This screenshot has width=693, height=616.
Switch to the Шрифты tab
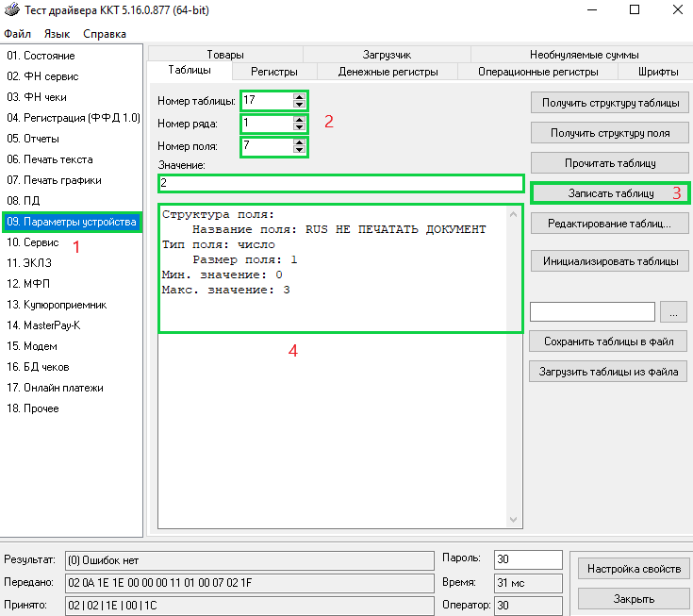pyautogui.click(x=658, y=72)
